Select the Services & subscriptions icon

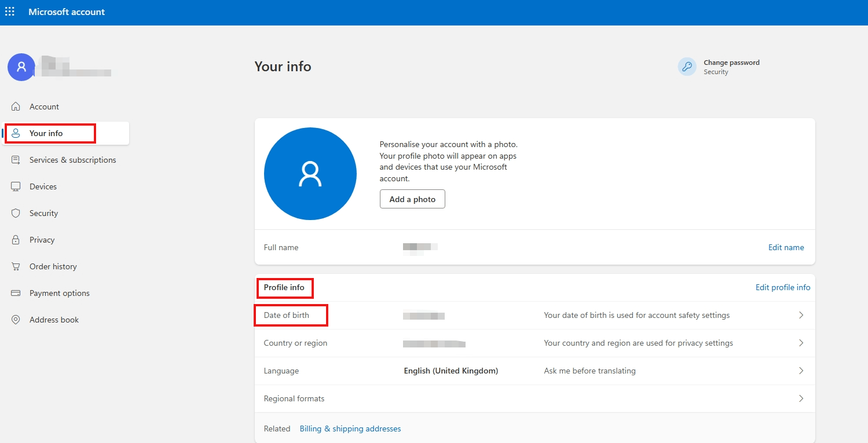pyautogui.click(x=16, y=160)
